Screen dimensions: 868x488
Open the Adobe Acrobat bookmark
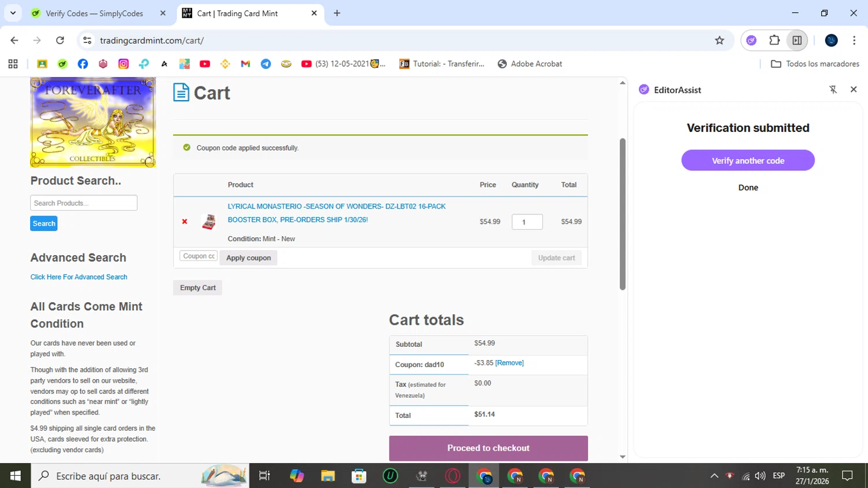(529, 64)
